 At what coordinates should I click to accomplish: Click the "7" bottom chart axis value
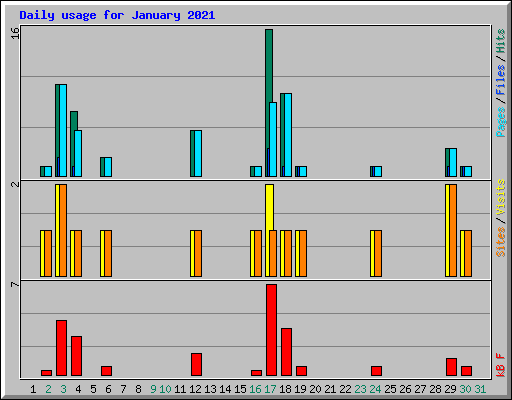tap(15, 284)
